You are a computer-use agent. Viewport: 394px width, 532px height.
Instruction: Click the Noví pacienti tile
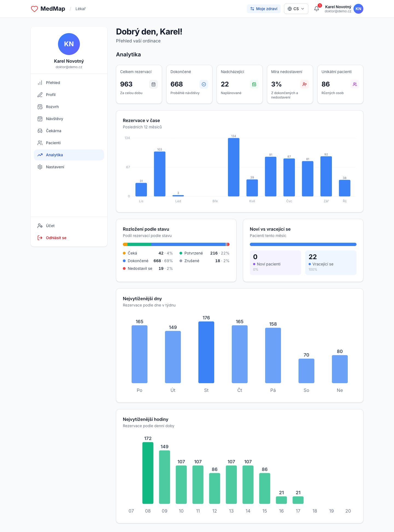tap(275, 263)
